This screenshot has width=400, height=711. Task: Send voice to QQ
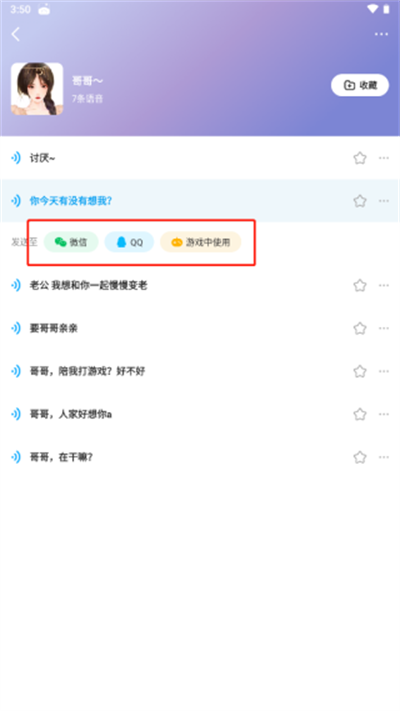(x=129, y=242)
